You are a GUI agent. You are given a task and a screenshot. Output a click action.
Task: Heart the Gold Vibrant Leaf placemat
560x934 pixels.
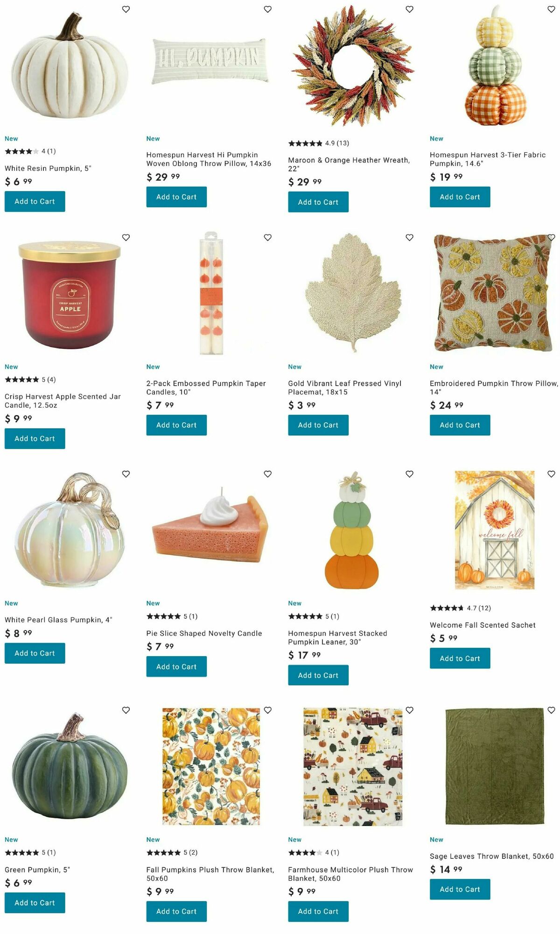[x=410, y=238]
